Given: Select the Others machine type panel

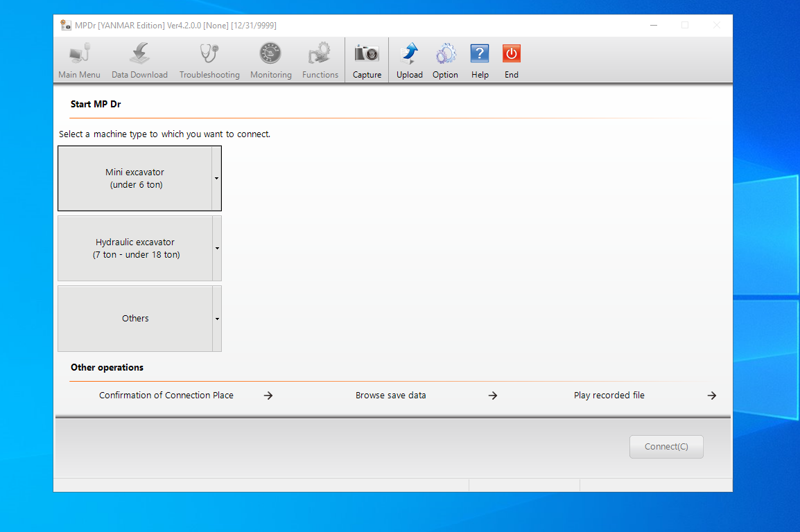Looking at the screenshot, I should point(135,318).
